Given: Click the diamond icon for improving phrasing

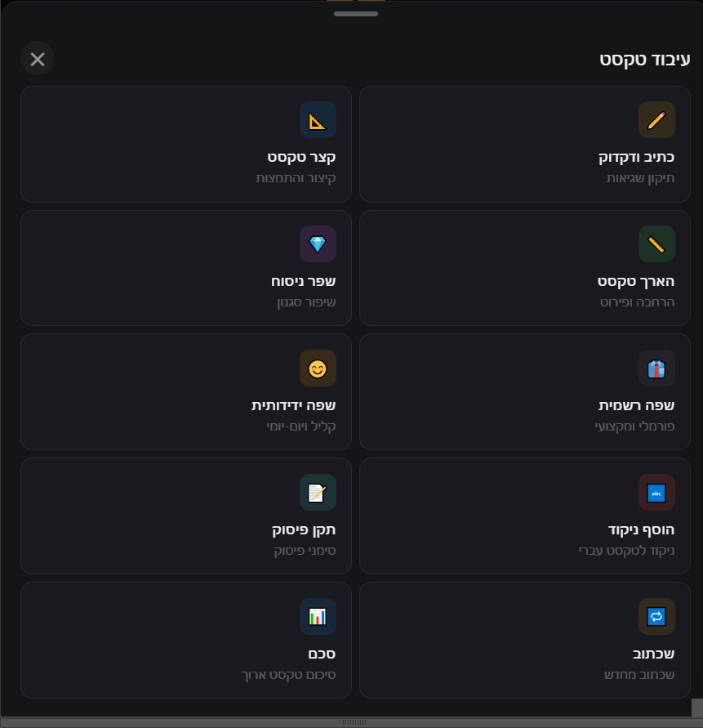Looking at the screenshot, I should pos(318,244).
